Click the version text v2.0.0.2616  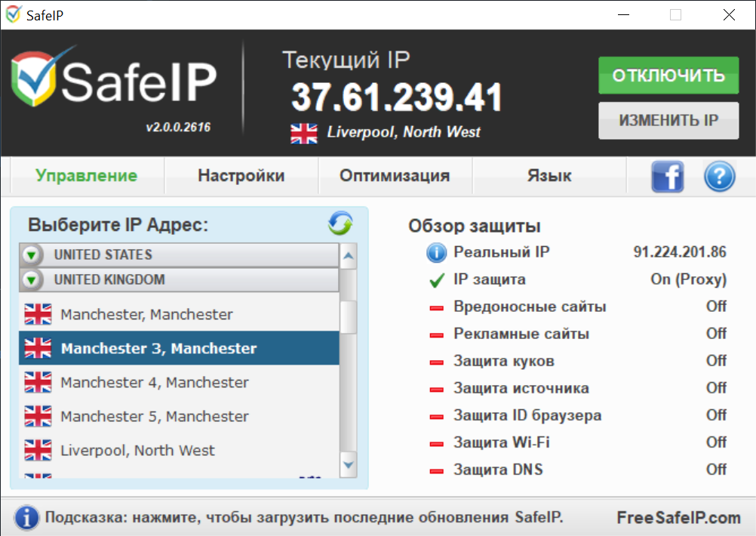pos(178,128)
